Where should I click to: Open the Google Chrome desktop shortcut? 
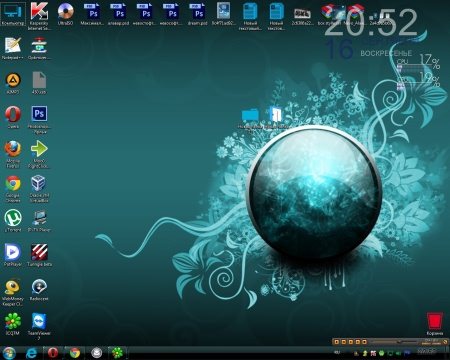[13, 189]
